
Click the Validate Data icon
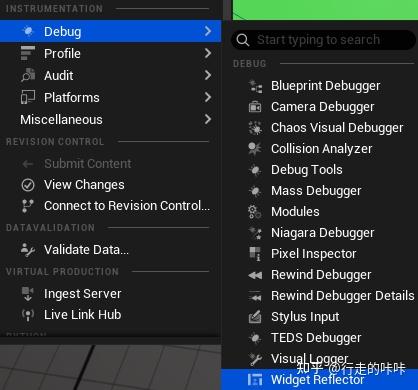pos(28,250)
